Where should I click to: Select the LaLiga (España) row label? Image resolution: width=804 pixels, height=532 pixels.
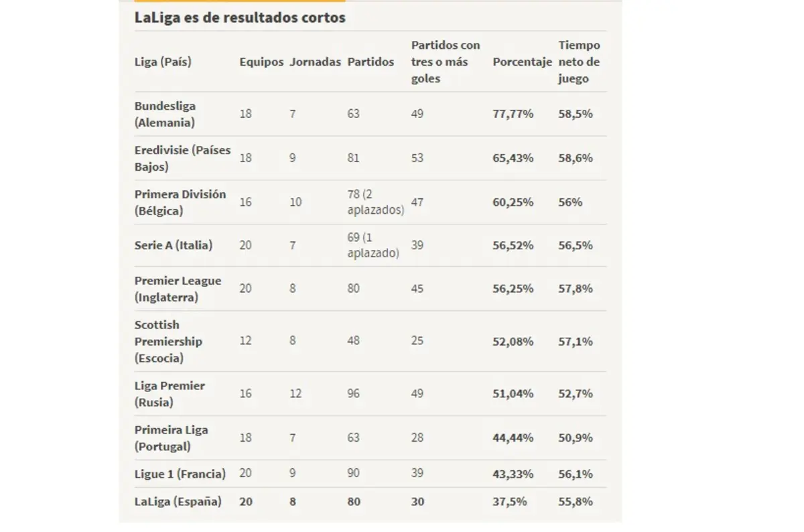pyautogui.click(x=178, y=501)
